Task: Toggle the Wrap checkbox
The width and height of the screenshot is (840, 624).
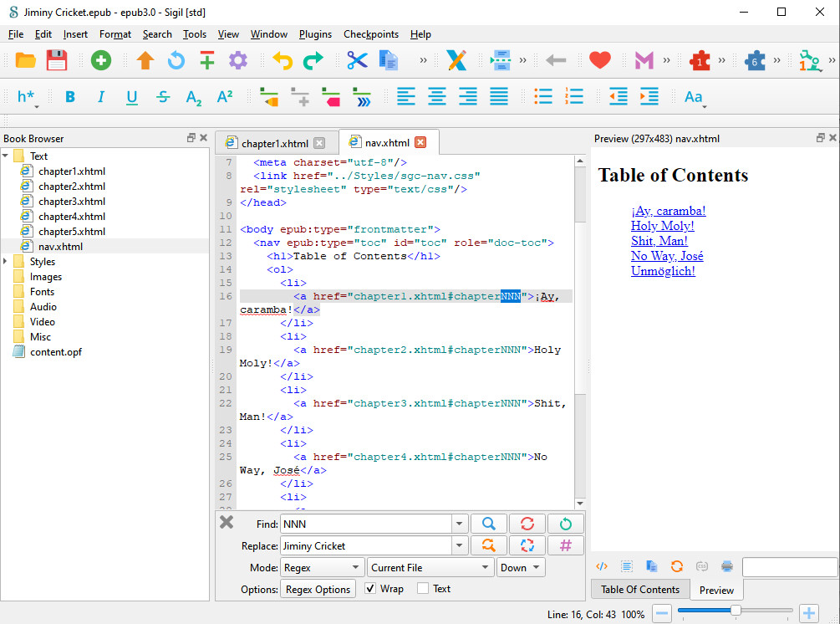Action: (371, 589)
